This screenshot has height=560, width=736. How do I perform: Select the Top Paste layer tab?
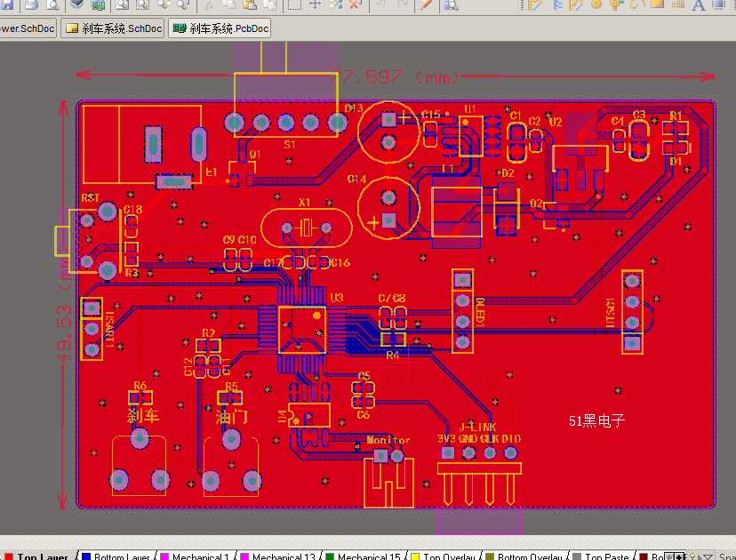[x=601, y=556]
